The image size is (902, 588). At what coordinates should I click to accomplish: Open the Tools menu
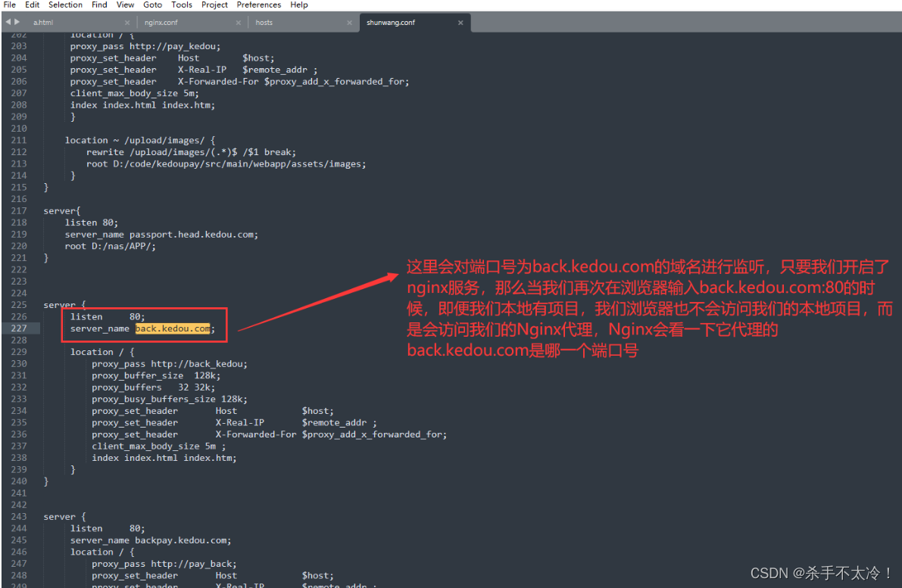click(x=182, y=5)
